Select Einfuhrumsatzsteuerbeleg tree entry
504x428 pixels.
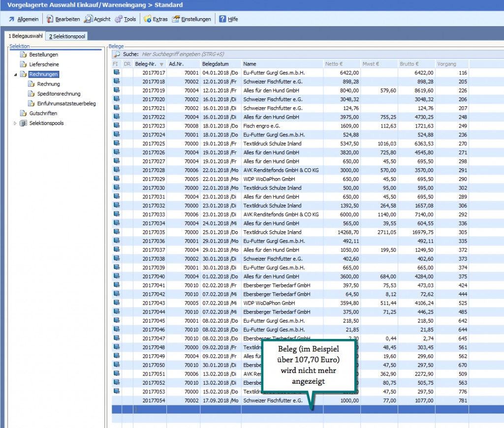66,104
